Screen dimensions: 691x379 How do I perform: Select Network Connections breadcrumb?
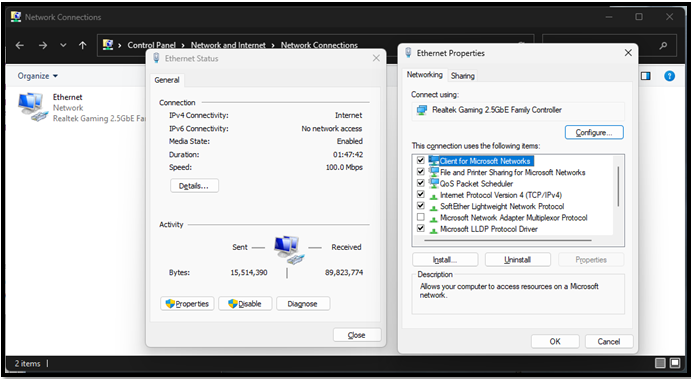(319, 45)
